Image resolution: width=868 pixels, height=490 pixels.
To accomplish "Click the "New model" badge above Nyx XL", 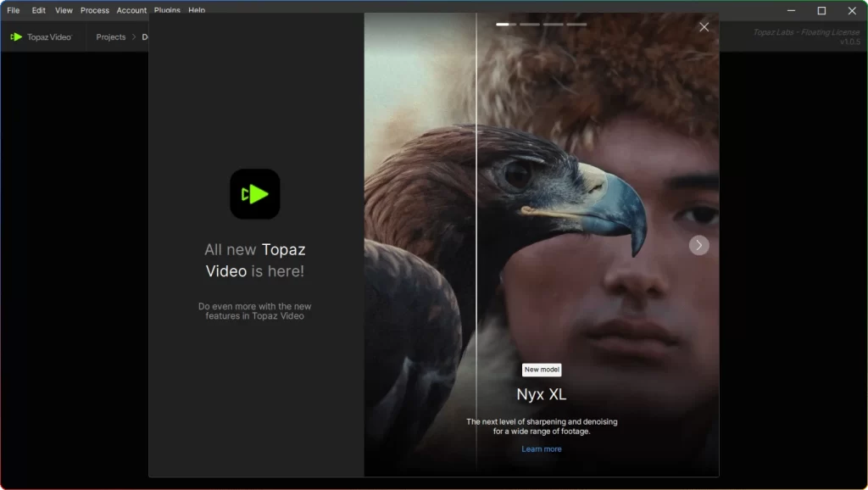I will click(542, 370).
